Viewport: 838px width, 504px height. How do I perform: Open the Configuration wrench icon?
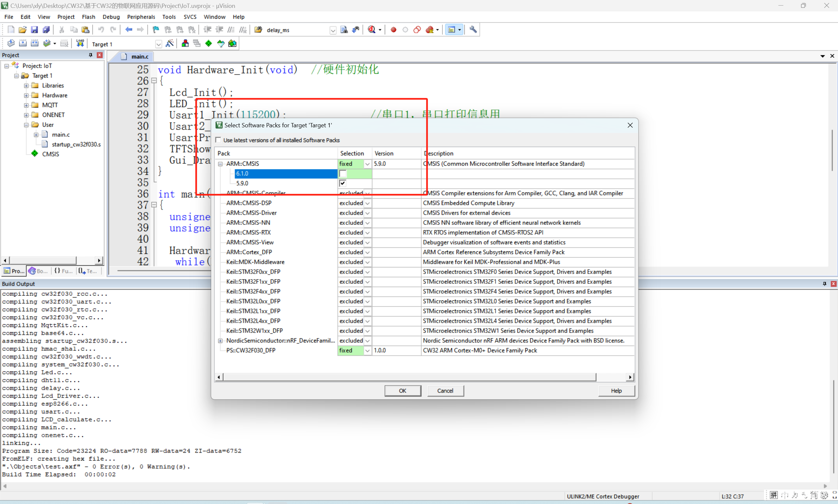click(473, 30)
